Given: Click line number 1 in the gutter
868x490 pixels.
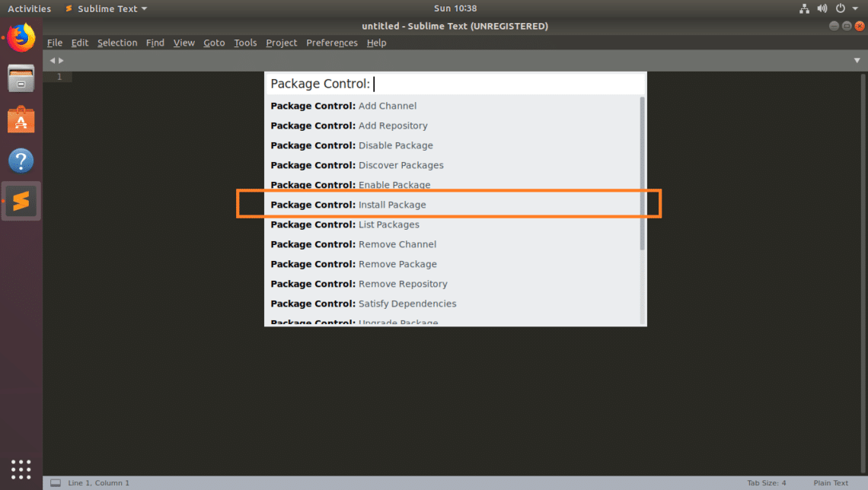Looking at the screenshot, I should (59, 77).
